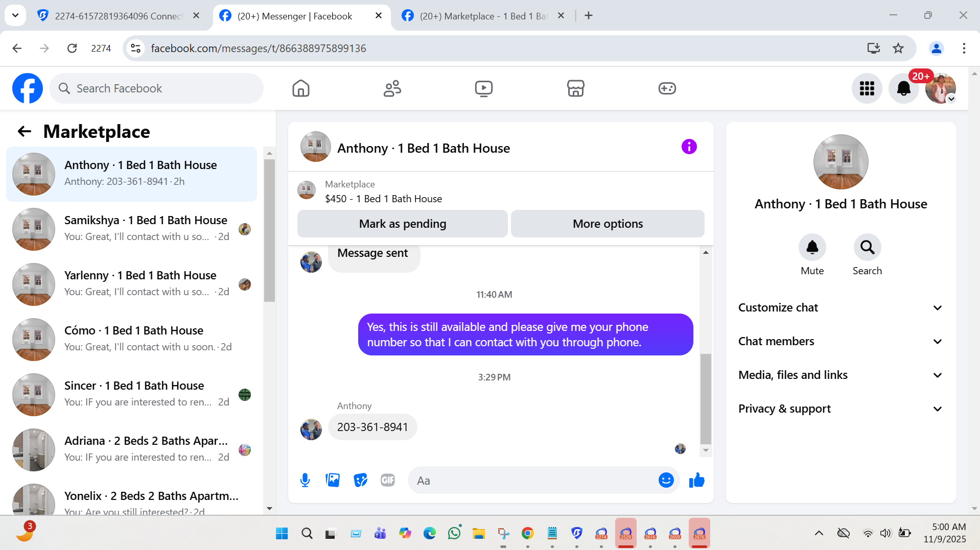Screen dimensions: 980x550
Task: Expand Media, files and links section
Action: click(x=841, y=375)
